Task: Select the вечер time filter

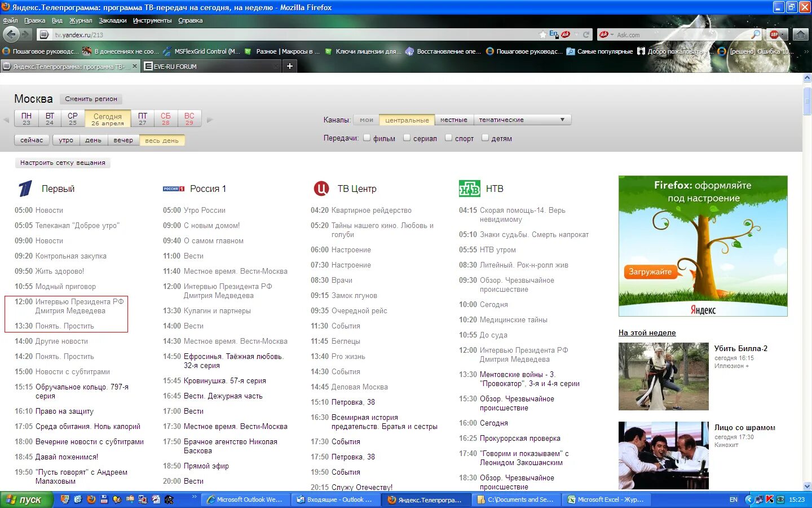Action: click(123, 140)
